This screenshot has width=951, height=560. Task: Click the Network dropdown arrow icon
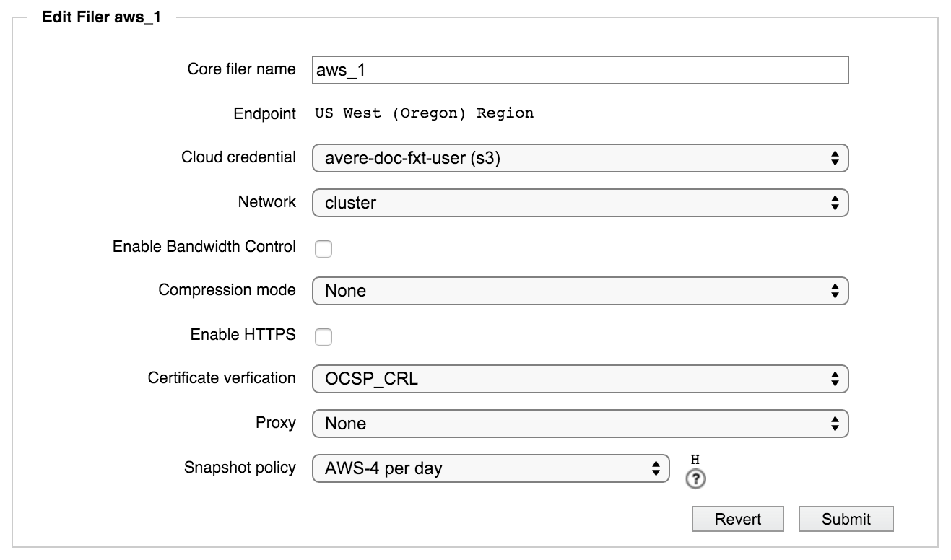[x=835, y=203]
